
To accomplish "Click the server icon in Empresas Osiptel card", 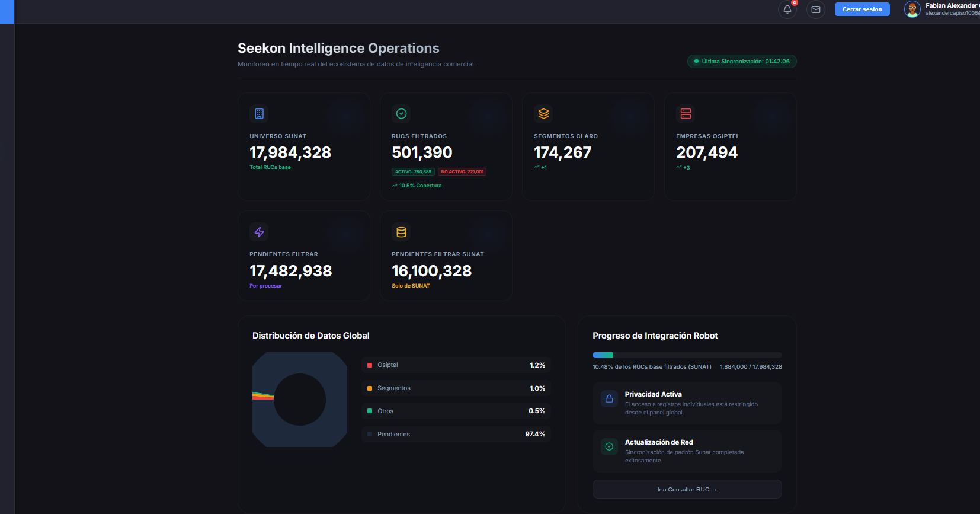I will pyautogui.click(x=686, y=113).
